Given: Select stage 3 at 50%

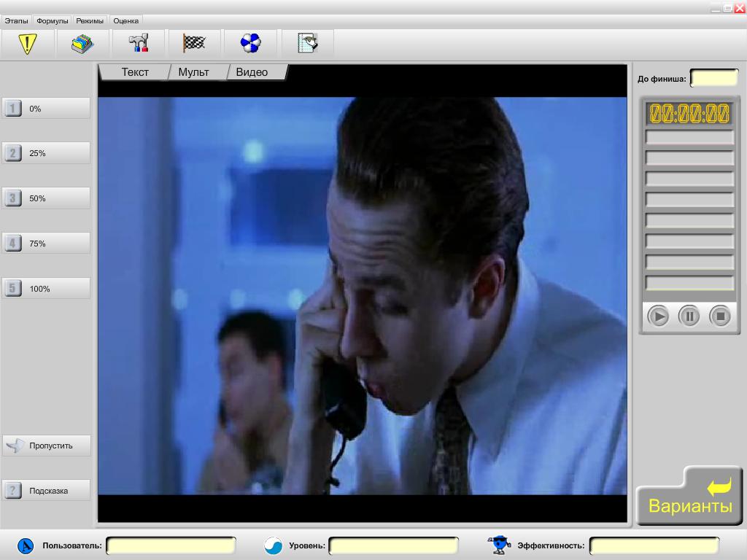Looking at the screenshot, I should tap(46, 198).
